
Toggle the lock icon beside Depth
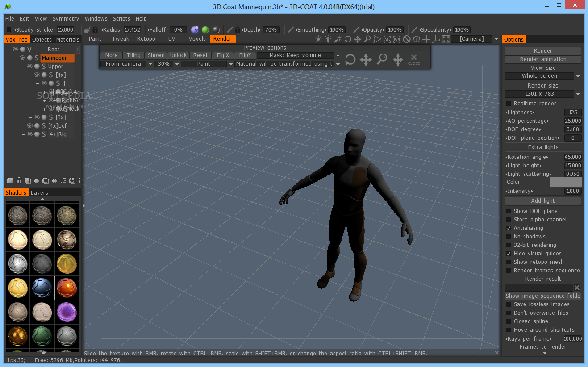(x=238, y=30)
